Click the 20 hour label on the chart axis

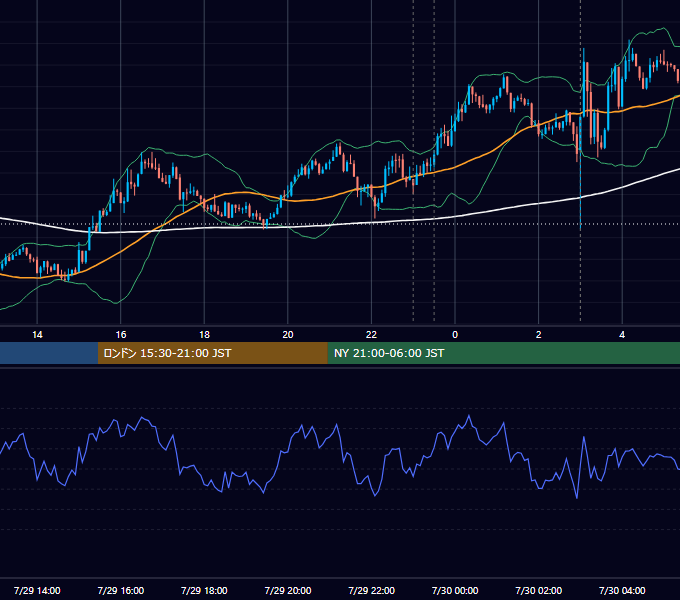point(288,335)
